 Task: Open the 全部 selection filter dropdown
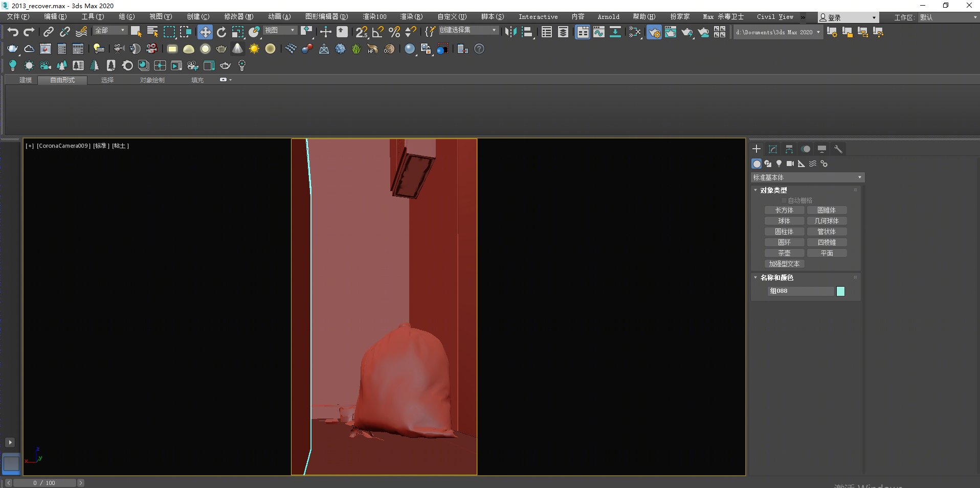tap(110, 31)
